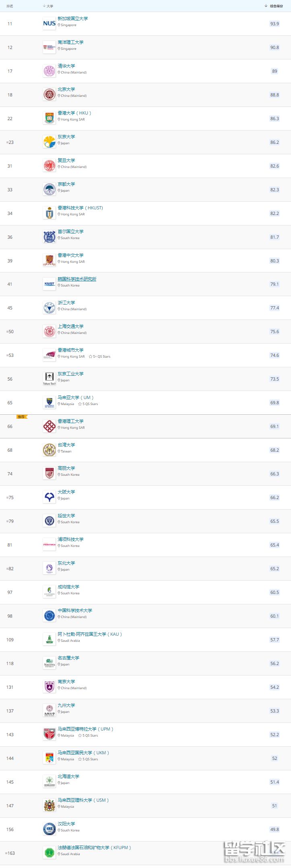Click the Peking University red emblem
This screenshot has width=291, height=868.
(50, 95)
